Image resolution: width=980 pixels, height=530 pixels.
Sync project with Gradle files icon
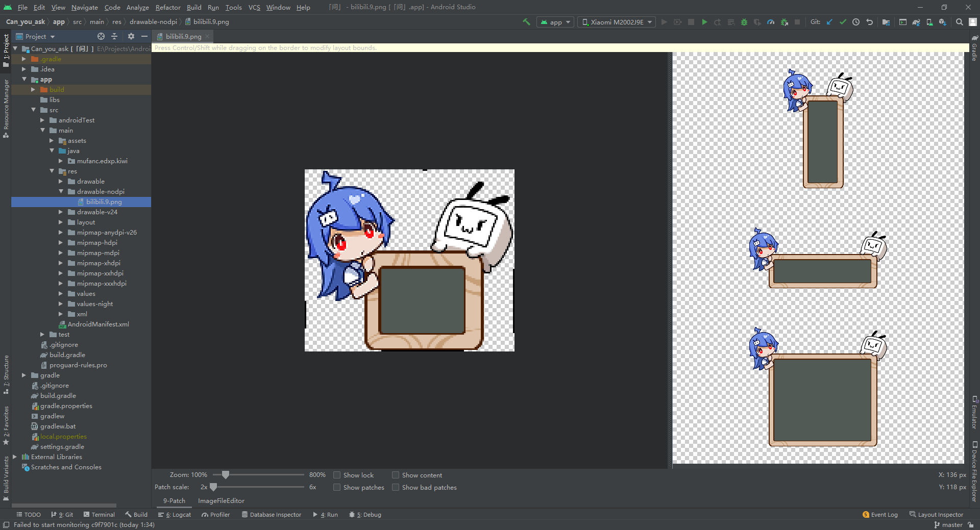click(x=916, y=22)
